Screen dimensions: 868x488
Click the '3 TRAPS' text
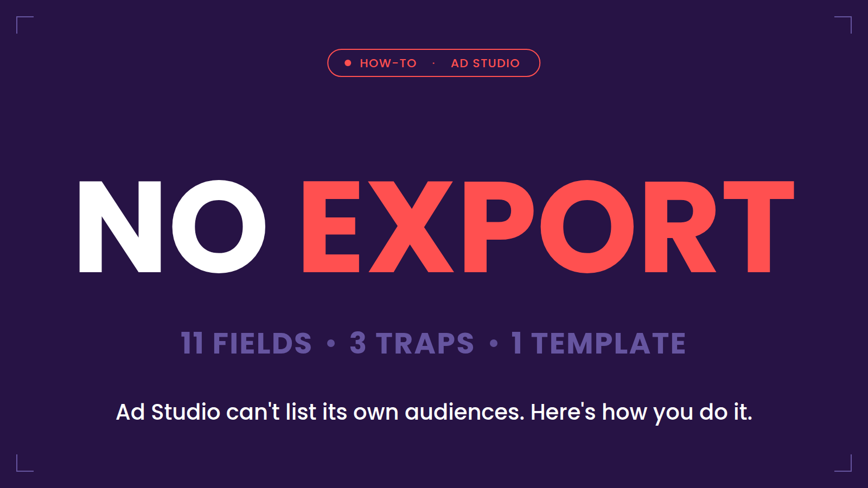click(412, 344)
